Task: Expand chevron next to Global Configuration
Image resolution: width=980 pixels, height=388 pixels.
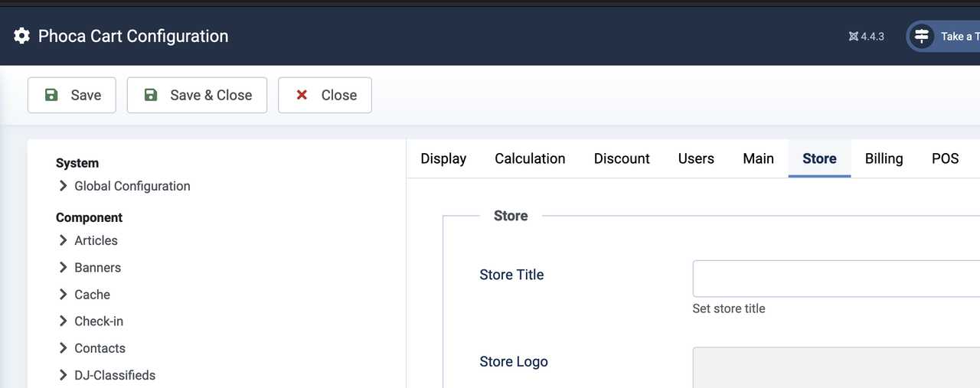Action: click(x=63, y=186)
